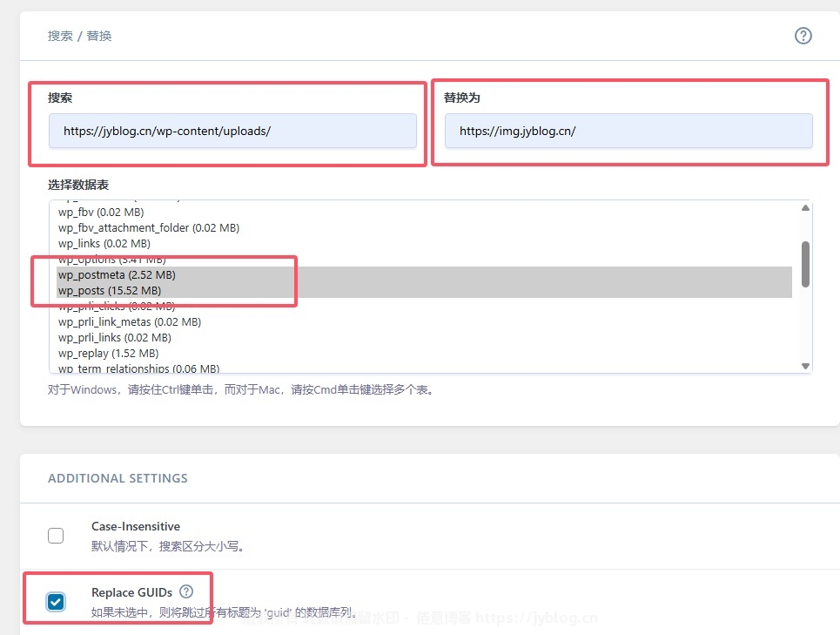Uncheck the Replace GUIDs checkbox

[x=56, y=601]
